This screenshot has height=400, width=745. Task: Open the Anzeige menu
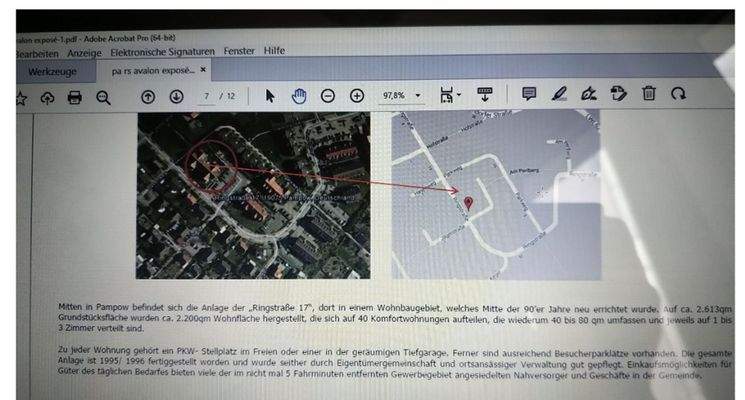click(85, 53)
